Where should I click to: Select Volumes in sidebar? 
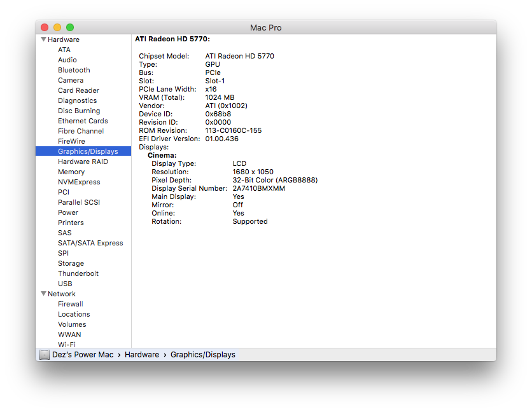click(72, 324)
